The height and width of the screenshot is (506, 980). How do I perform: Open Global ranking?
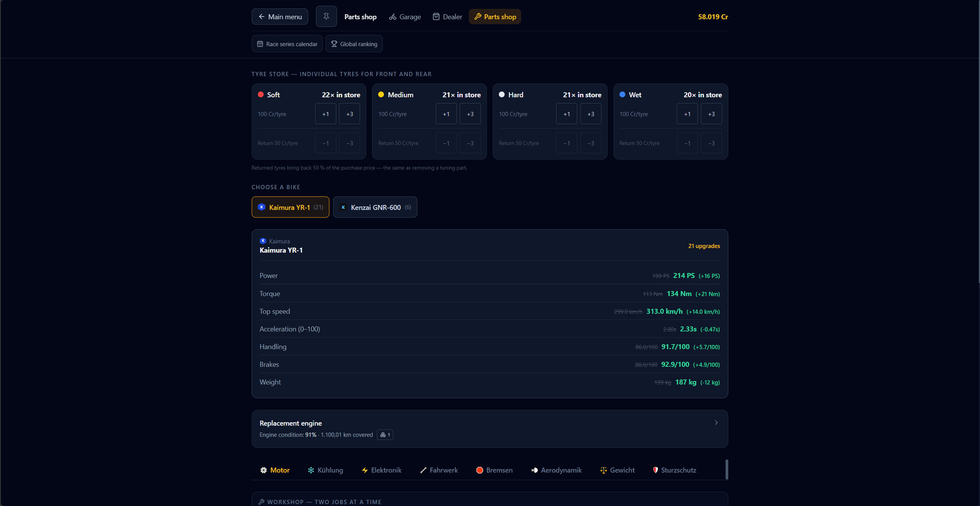[x=354, y=44]
